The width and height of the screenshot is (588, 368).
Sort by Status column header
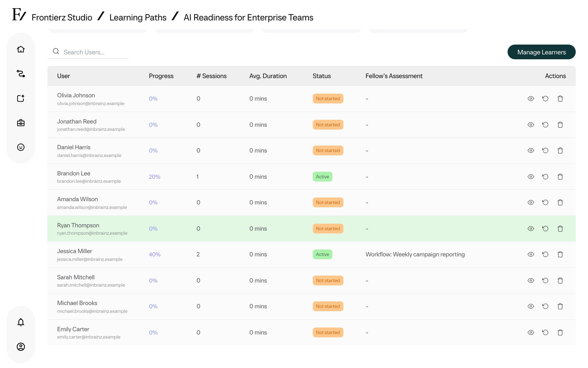pos(321,76)
